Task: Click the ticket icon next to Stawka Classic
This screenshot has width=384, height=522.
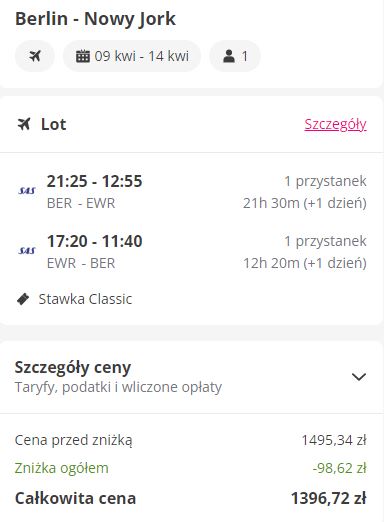Action: pos(23,299)
